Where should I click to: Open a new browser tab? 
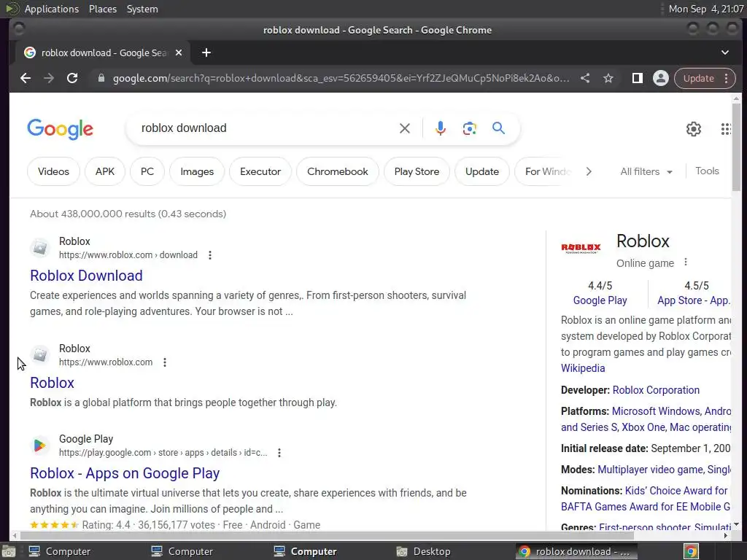click(x=206, y=52)
